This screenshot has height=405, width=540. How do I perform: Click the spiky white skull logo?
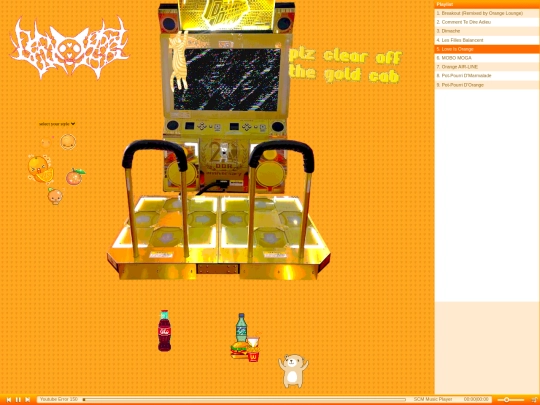point(69,48)
